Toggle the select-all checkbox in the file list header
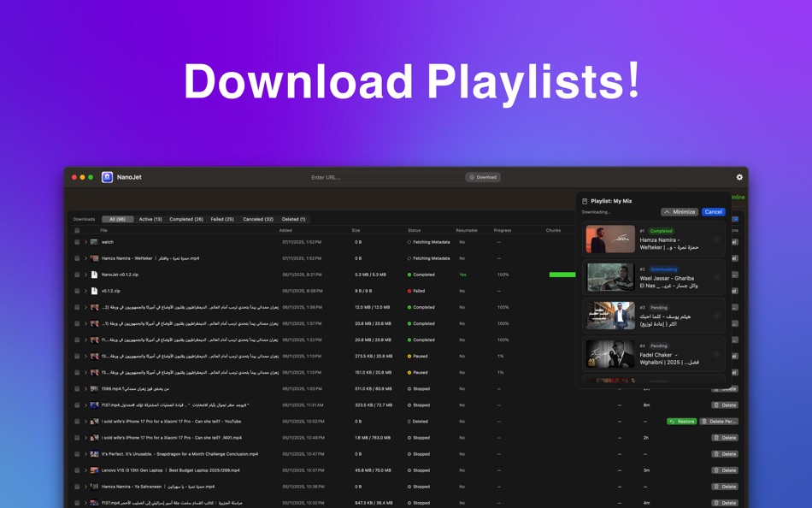 pyautogui.click(x=77, y=229)
